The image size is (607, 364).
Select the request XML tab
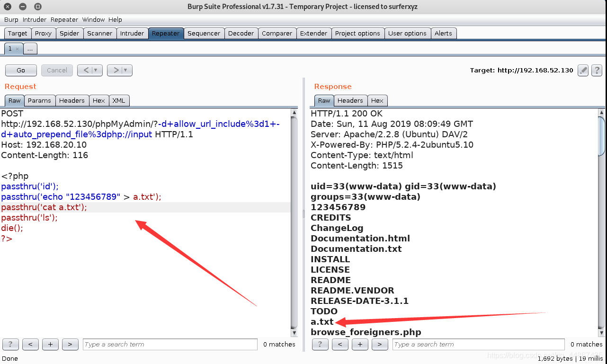119,100
